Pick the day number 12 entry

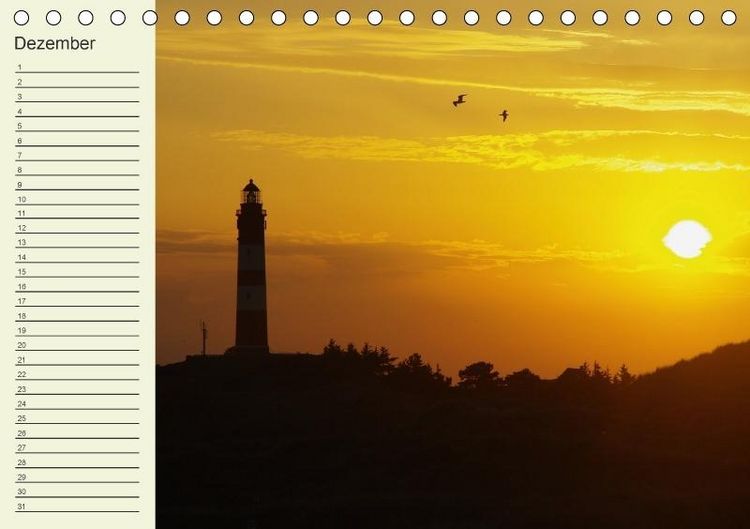tap(77, 228)
